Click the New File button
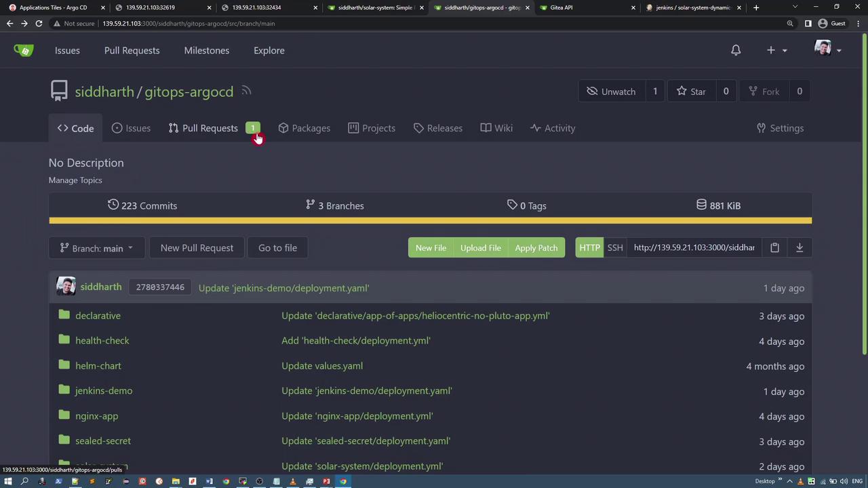The width and height of the screenshot is (868, 488). [431, 247]
